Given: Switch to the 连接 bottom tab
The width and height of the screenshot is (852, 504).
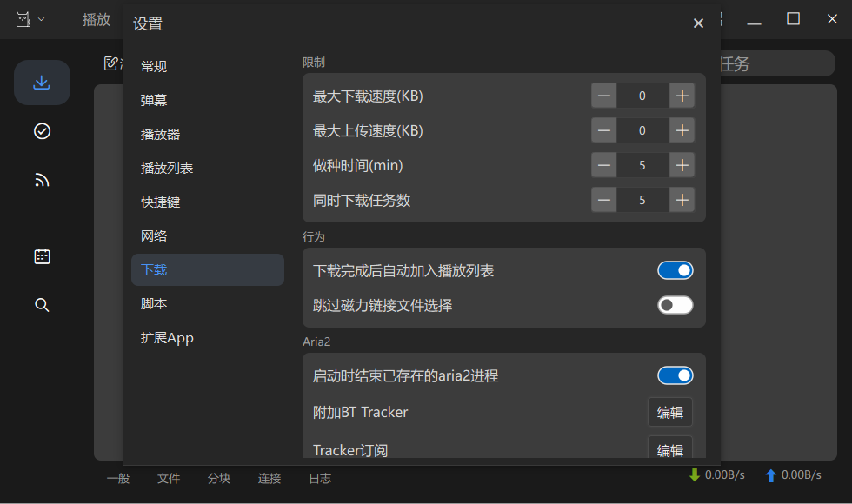Looking at the screenshot, I should [x=270, y=479].
